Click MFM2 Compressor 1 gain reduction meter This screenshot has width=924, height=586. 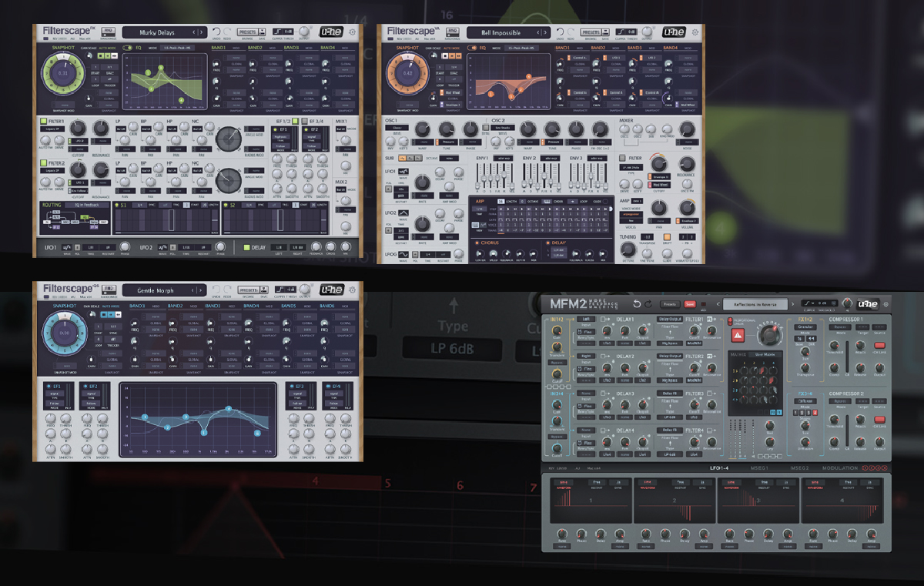click(847, 356)
